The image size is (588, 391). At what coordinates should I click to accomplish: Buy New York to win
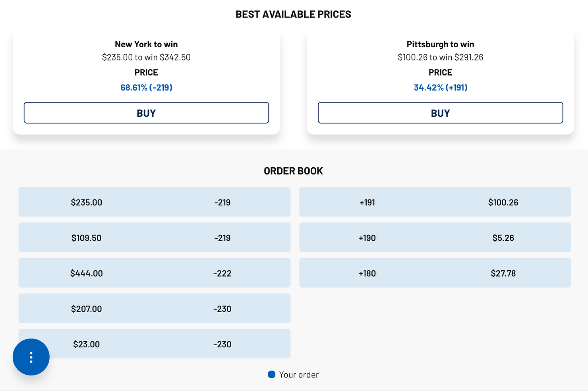146,113
